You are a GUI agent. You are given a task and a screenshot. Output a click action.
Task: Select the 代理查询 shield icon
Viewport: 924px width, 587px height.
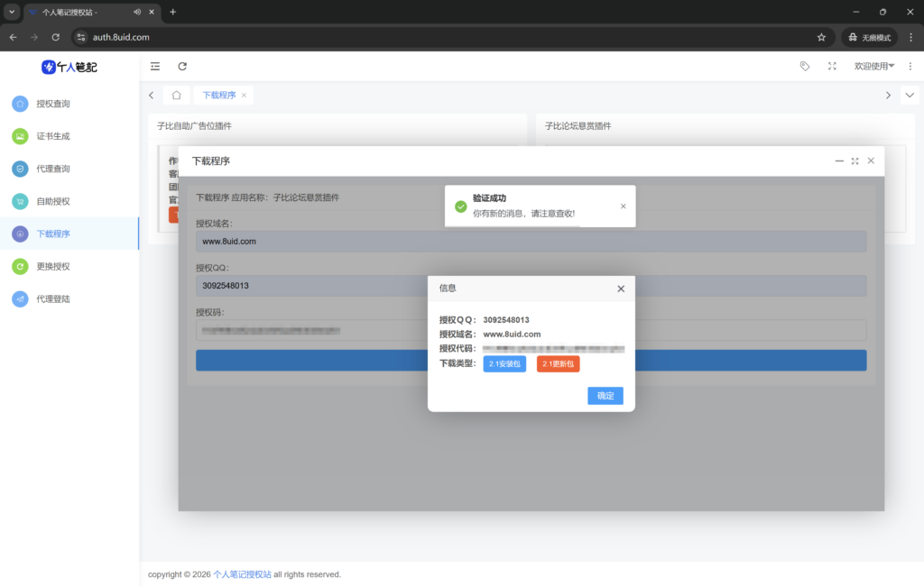click(x=20, y=169)
